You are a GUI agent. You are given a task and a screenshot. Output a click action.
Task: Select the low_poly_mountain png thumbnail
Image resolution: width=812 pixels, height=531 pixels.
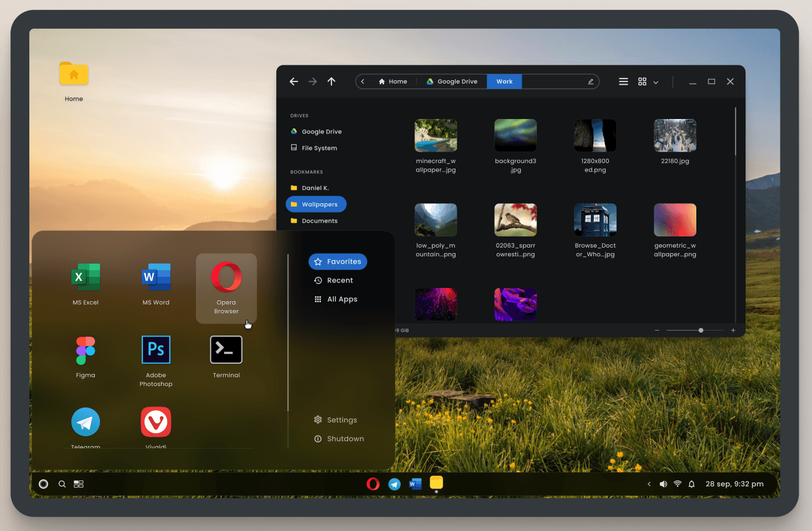pos(436,220)
